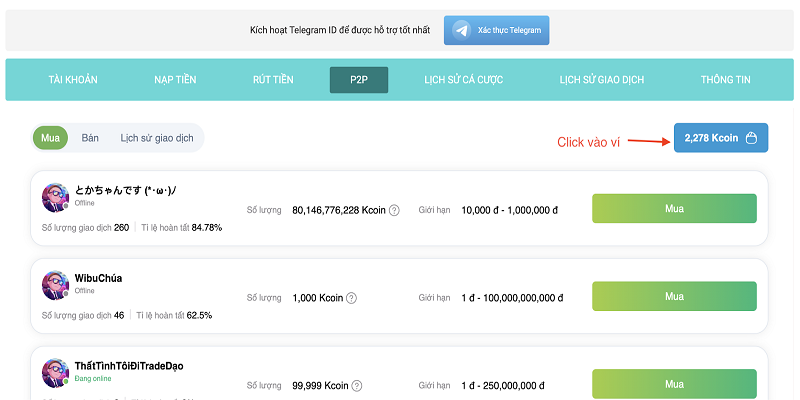800x400 pixels.
Task: Click Số lượng giao dịch 46 text
Action: click(x=83, y=315)
